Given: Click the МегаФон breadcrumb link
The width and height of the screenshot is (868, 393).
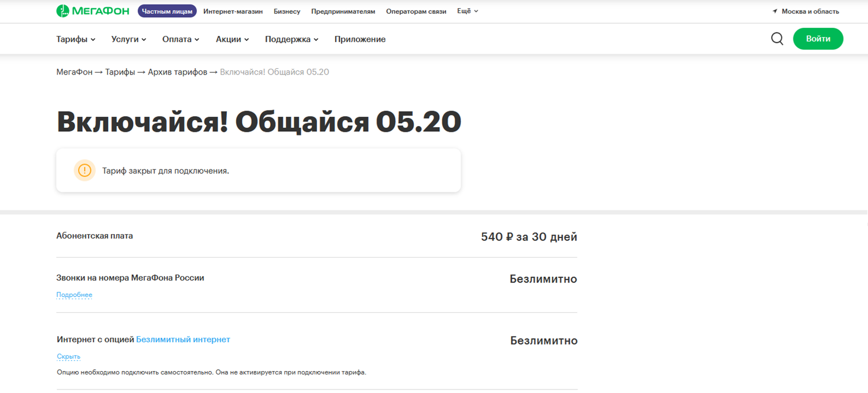Looking at the screenshot, I should (74, 72).
